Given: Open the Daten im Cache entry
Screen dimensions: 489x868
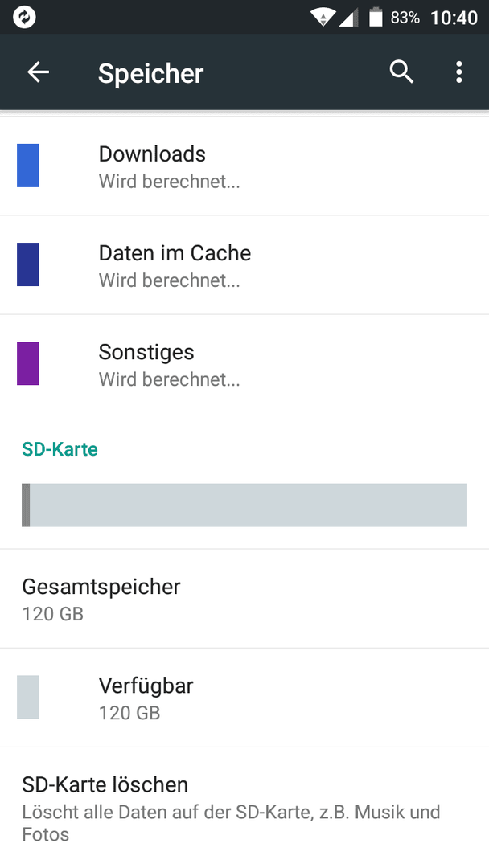Looking at the screenshot, I should click(244, 265).
